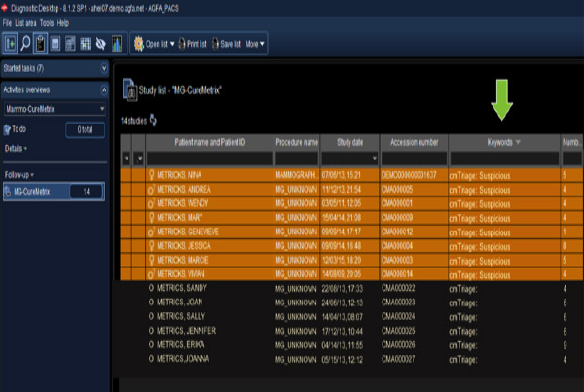Select the clipboard task list icon
The image size is (584, 392).
[x=40, y=44]
